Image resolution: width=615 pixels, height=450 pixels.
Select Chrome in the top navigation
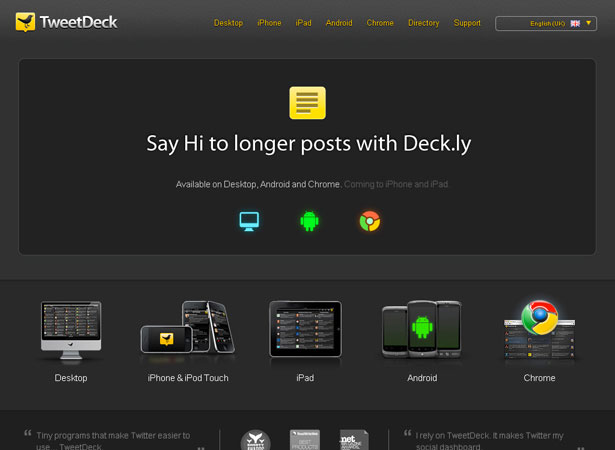tap(380, 23)
